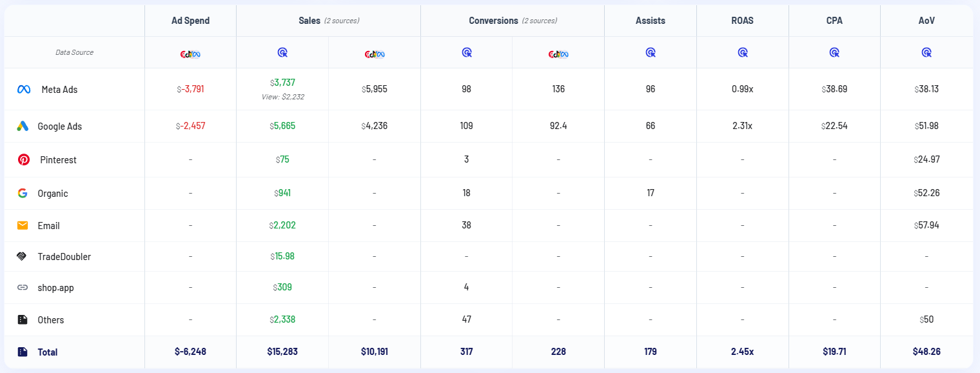Select the Google Ads ROAS value 2.31x
Screen dimensions: 980x373
743,126
